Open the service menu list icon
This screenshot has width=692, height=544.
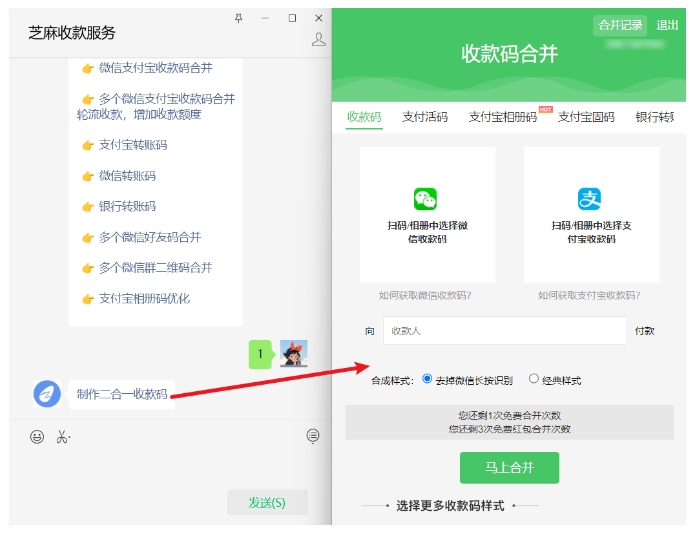pos(313,436)
